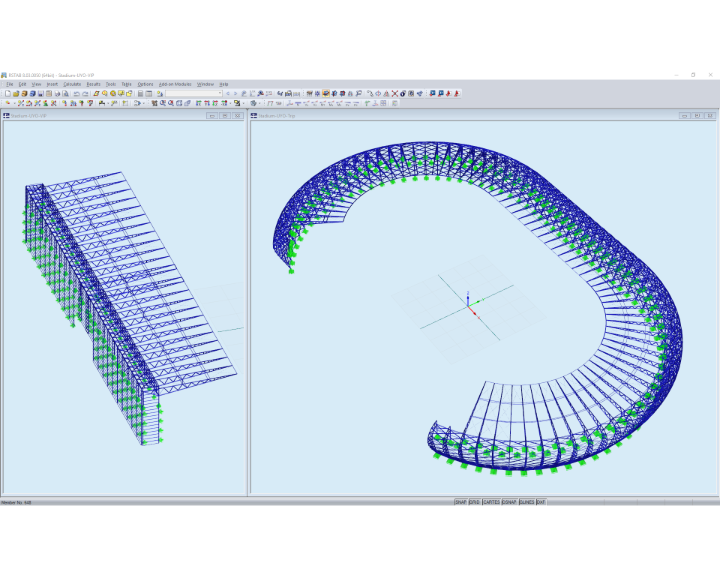Toggle OSNAP in status bar
This screenshot has width=720, height=576.
(510, 502)
